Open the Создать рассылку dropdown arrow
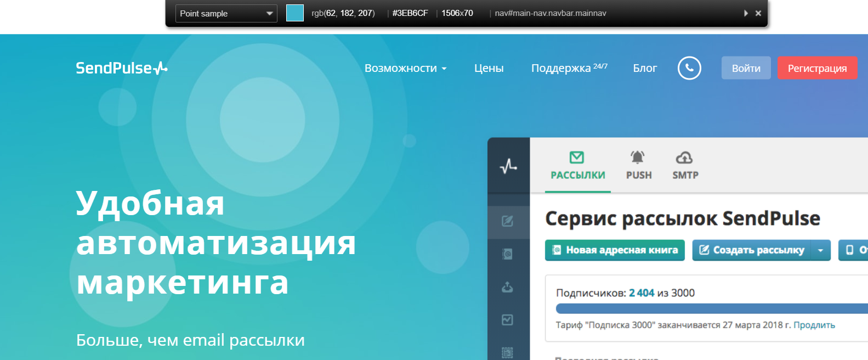Image resolution: width=868 pixels, height=360 pixels. (x=821, y=250)
